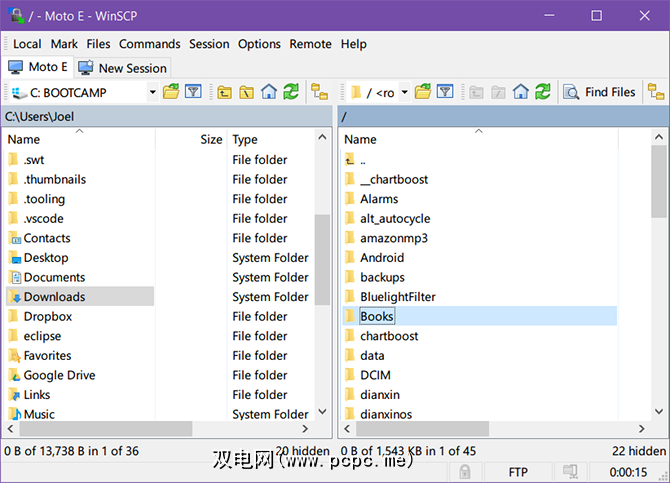670x483 pixels.
Task: Click the remote root directory icon
Action: [x=498, y=92]
